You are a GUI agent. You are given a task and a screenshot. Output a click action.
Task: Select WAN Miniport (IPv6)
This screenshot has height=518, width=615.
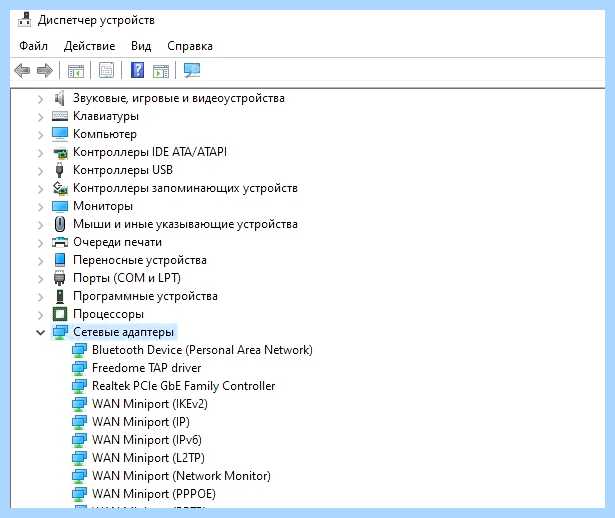147,440
